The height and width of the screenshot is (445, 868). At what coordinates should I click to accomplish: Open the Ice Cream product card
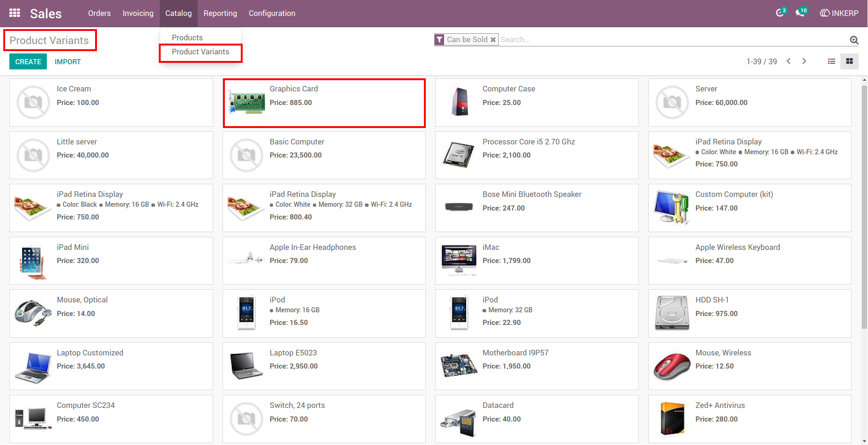(111, 102)
